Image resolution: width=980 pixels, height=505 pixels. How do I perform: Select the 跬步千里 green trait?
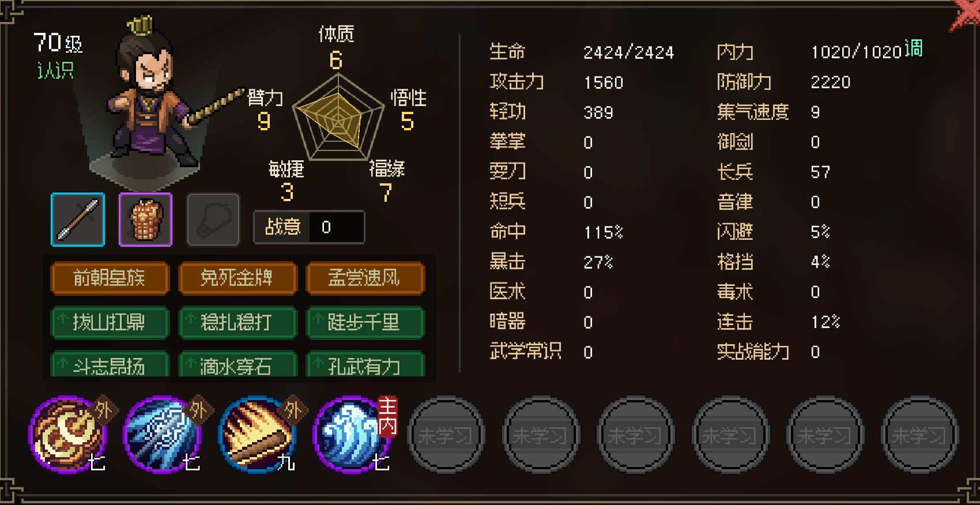pos(365,322)
